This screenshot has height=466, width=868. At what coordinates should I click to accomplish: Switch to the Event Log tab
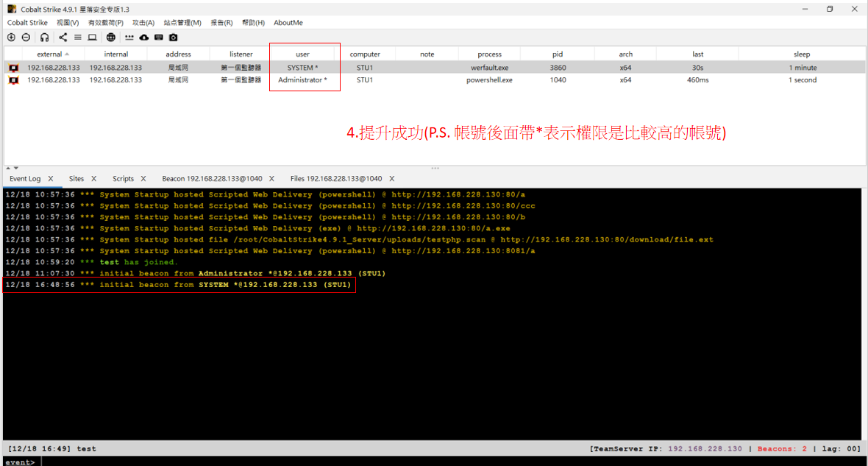[25, 178]
